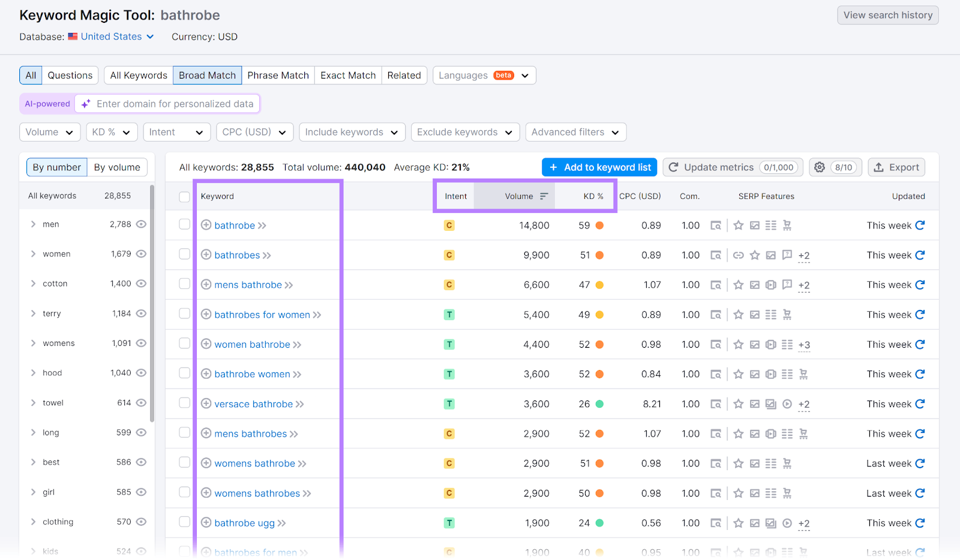Toggle the select-all keywords checkbox

point(184,196)
